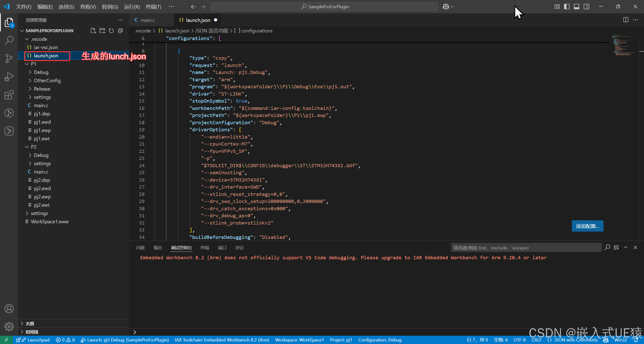
Task: Open the Search view in activity bar
Action: (9, 40)
